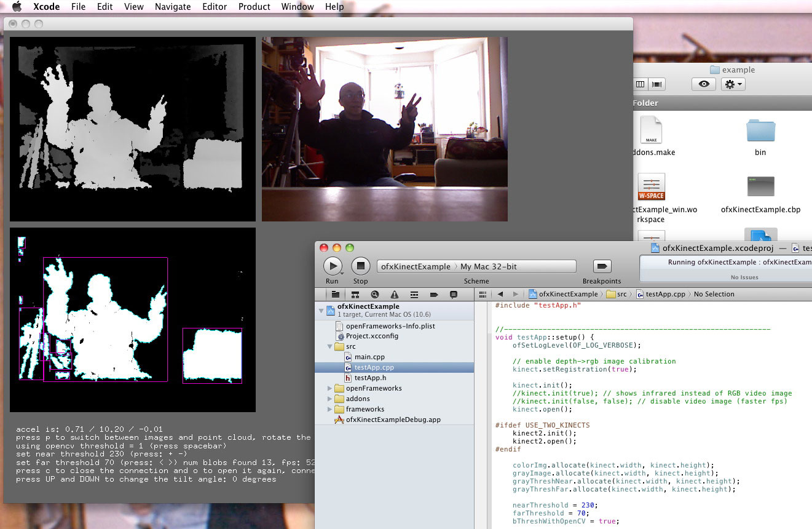Open the related files grid menu
Viewport: 812px width, 529px height.
click(483, 295)
